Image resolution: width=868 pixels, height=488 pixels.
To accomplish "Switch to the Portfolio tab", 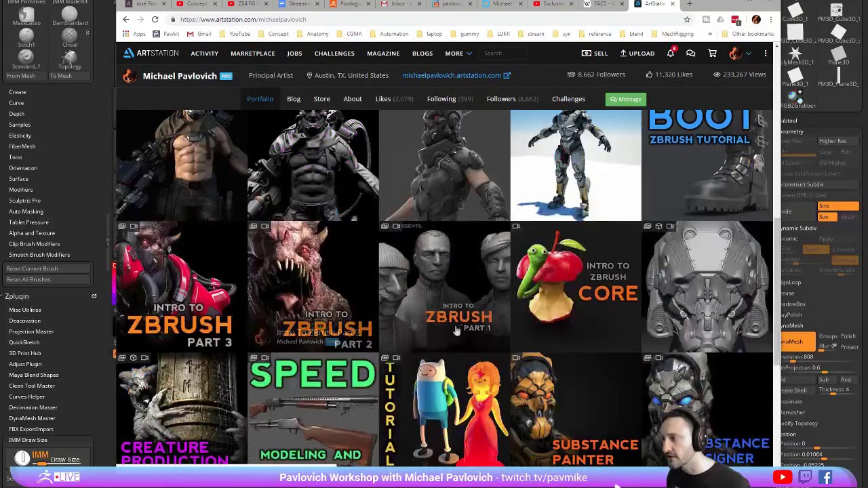I will pos(260,99).
